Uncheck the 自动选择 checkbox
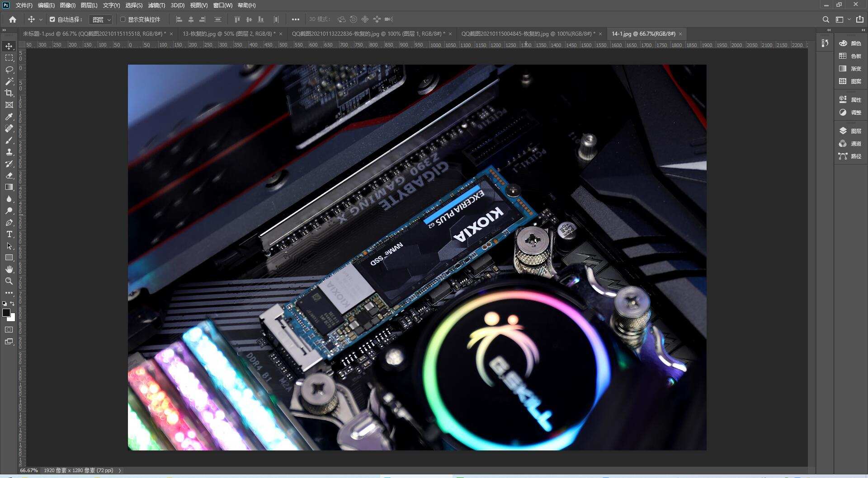Viewport: 868px width, 478px height. tap(52, 19)
